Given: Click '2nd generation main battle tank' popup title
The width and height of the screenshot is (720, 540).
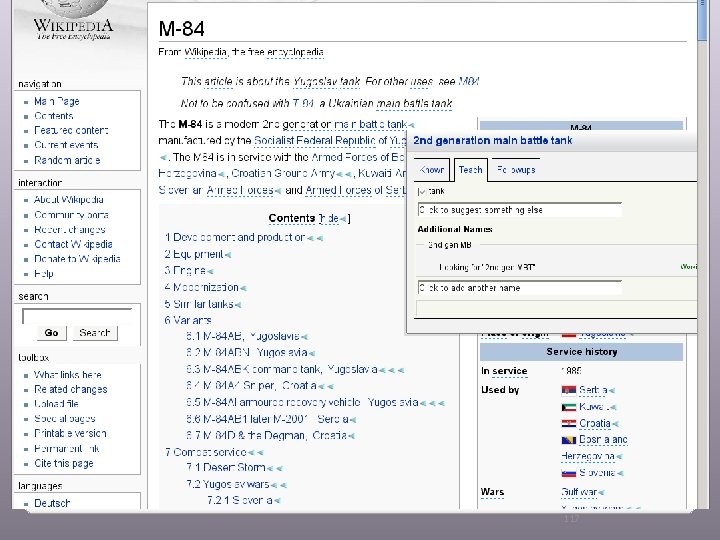Looking at the screenshot, I should click(x=493, y=141).
